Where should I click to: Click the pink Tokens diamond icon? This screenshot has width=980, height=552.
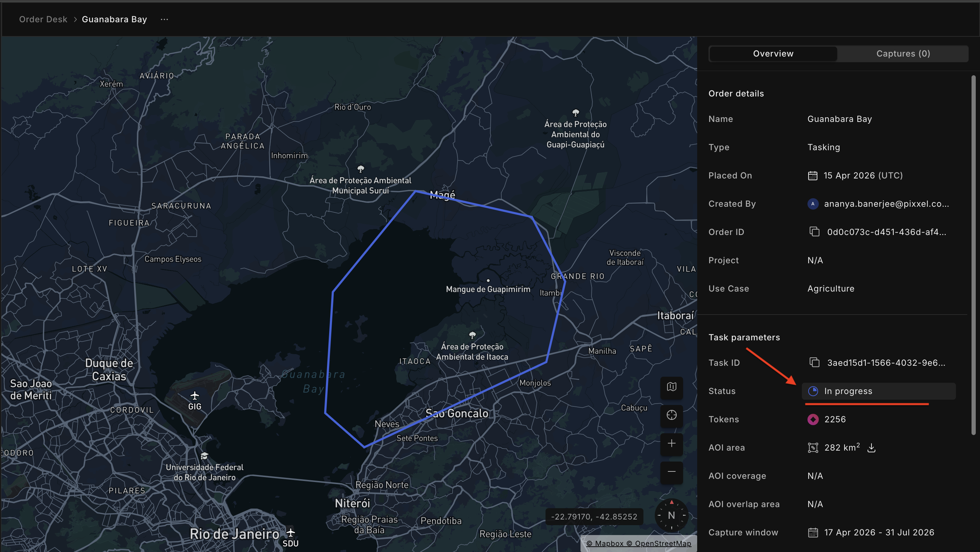[x=813, y=419]
